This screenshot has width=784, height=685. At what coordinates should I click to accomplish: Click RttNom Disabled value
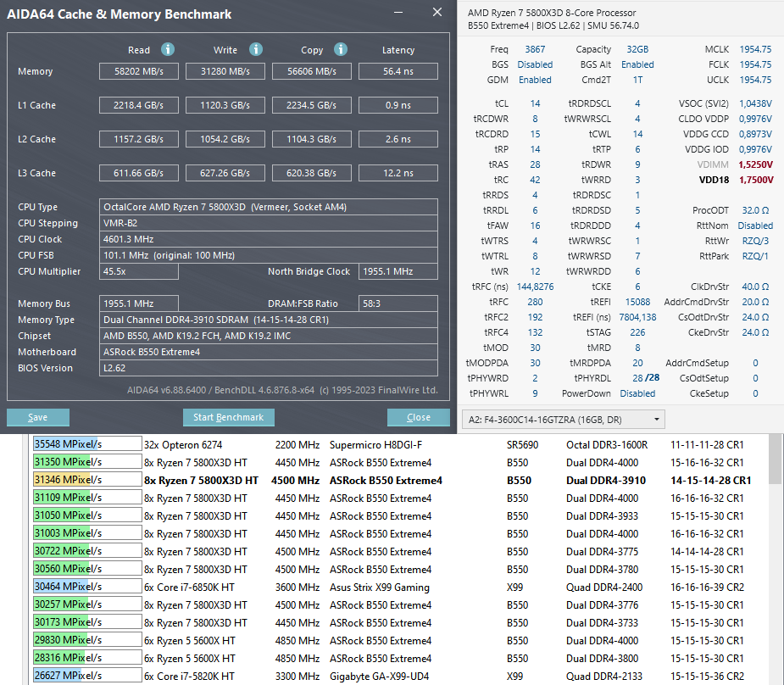tap(755, 226)
